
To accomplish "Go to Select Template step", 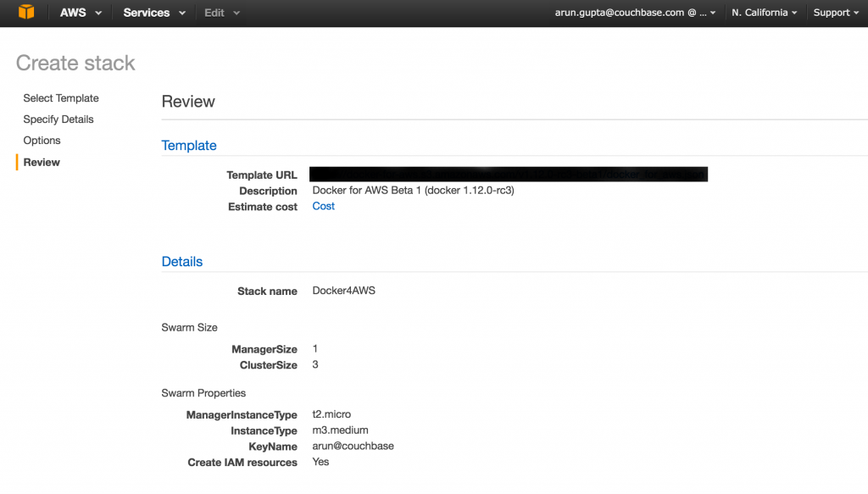I will pyautogui.click(x=61, y=98).
